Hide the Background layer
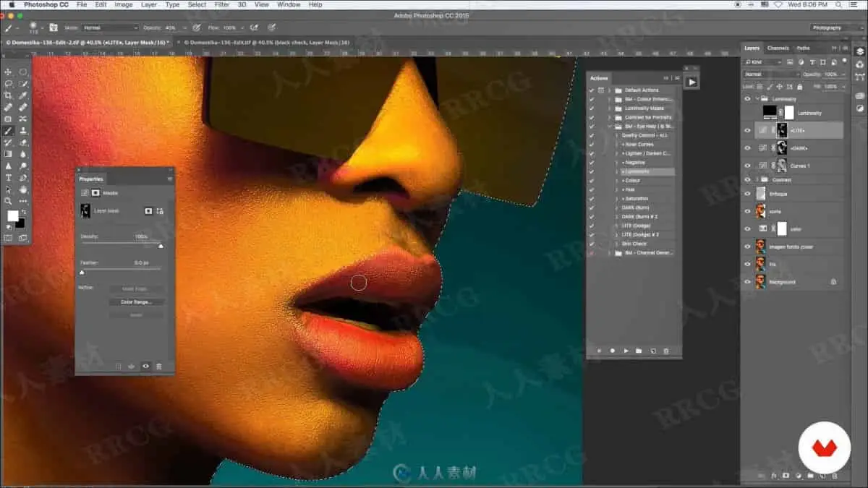 coord(748,282)
